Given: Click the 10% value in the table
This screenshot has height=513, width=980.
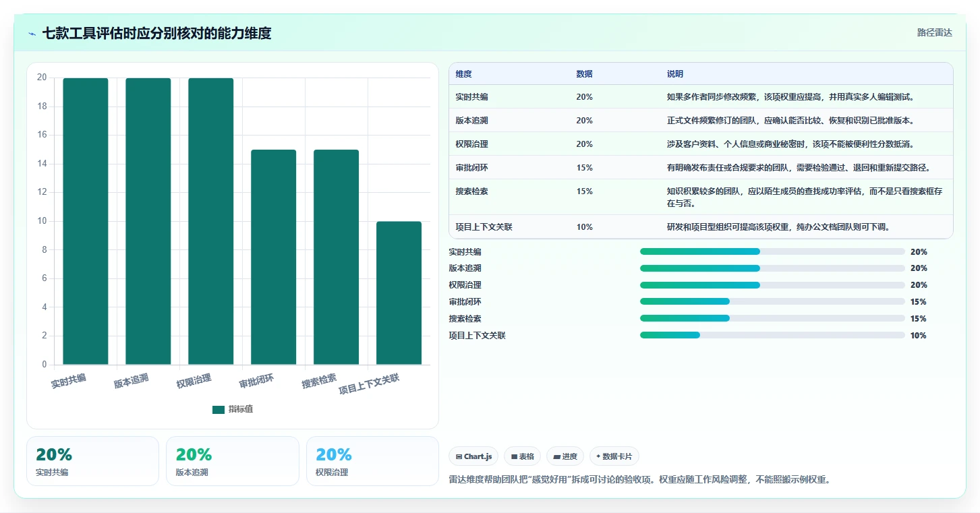Looking at the screenshot, I should [x=584, y=227].
